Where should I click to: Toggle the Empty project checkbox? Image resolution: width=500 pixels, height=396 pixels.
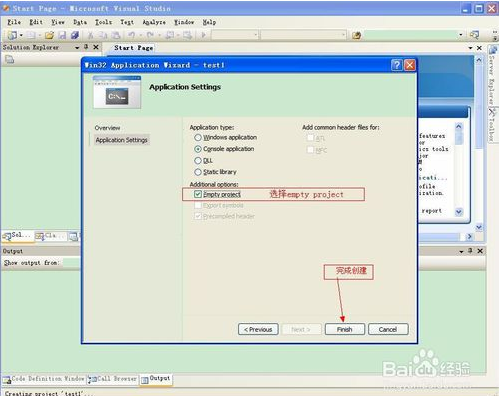[198, 194]
